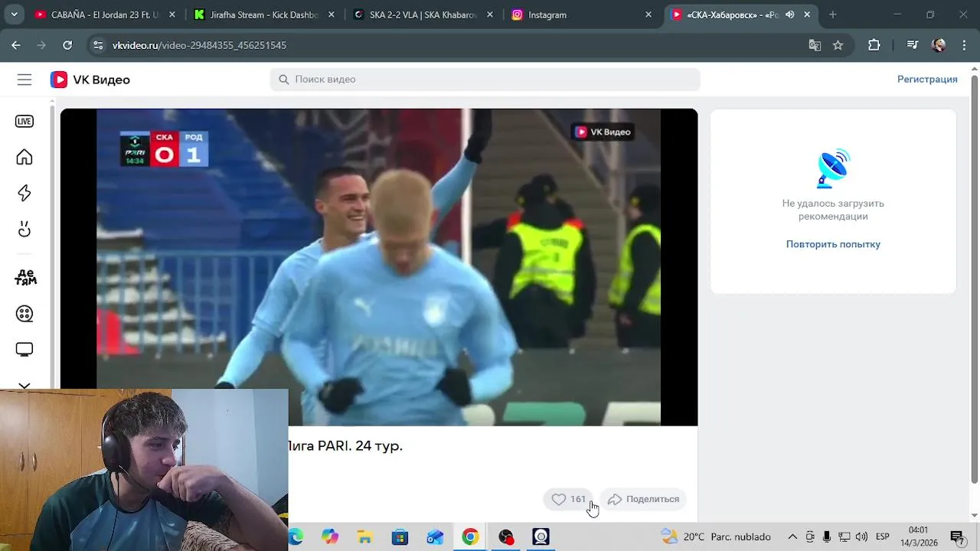
Task: Go to the VK Video home icon
Action: (x=24, y=157)
